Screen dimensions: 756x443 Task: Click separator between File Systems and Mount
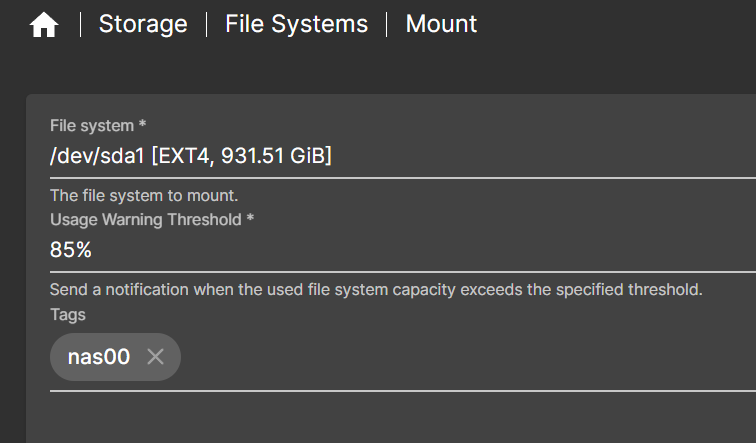tap(387, 25)
